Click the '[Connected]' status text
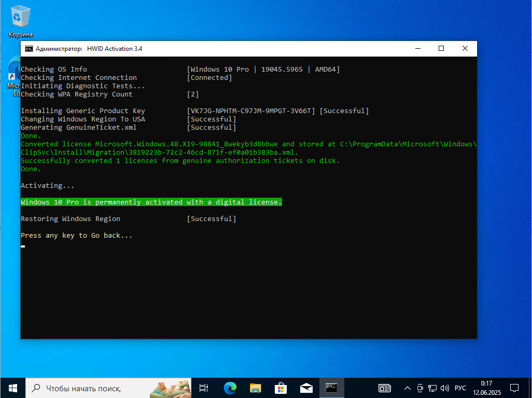532x398 pixels. pos(209,78)
